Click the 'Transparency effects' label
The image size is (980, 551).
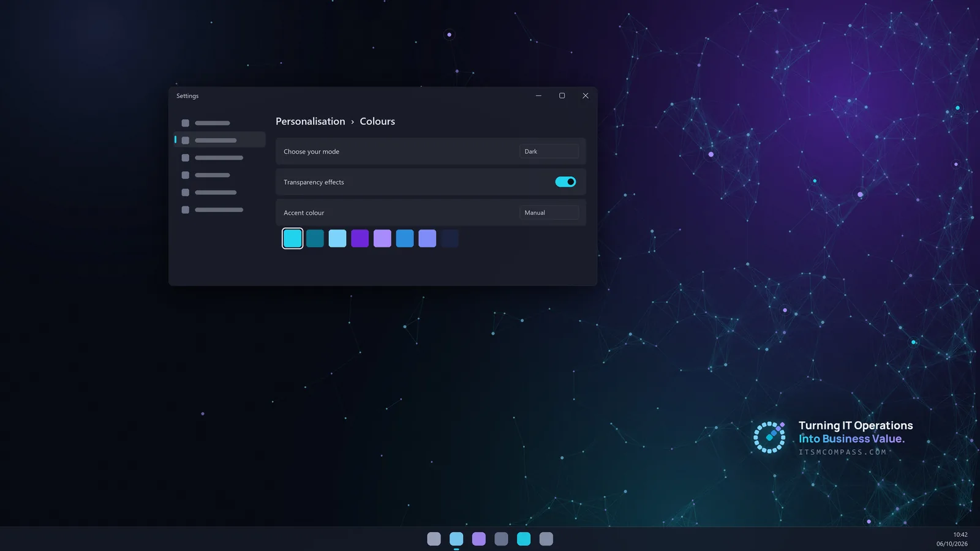314,182
